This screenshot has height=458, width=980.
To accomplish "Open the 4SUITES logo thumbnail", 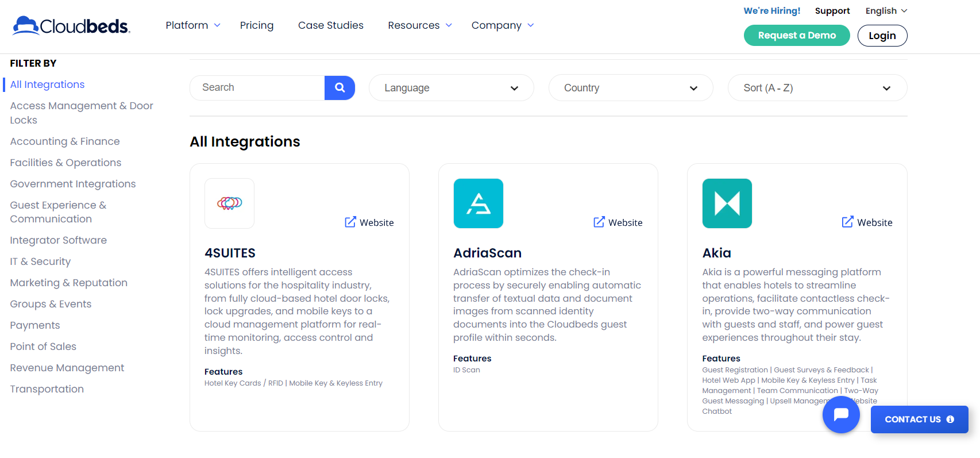I will pyautogui.click(x=230, y=203).
